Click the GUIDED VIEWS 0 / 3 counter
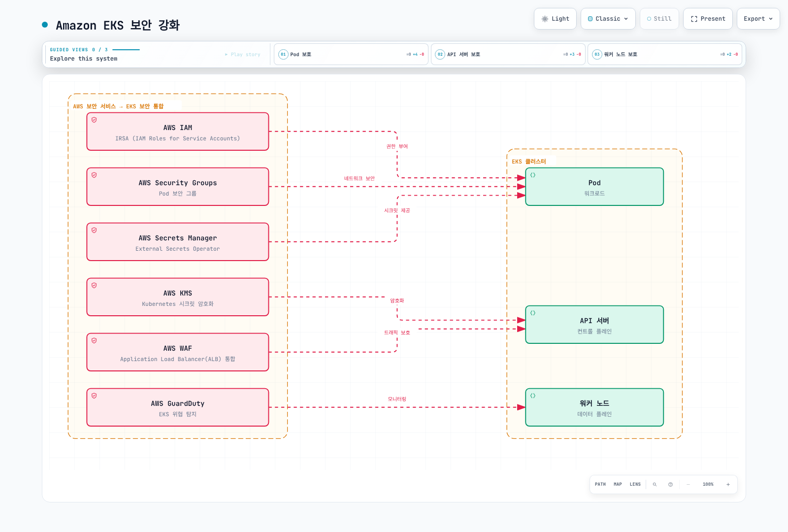This screenshot has height=532, width=788. (x=79, y=50)
